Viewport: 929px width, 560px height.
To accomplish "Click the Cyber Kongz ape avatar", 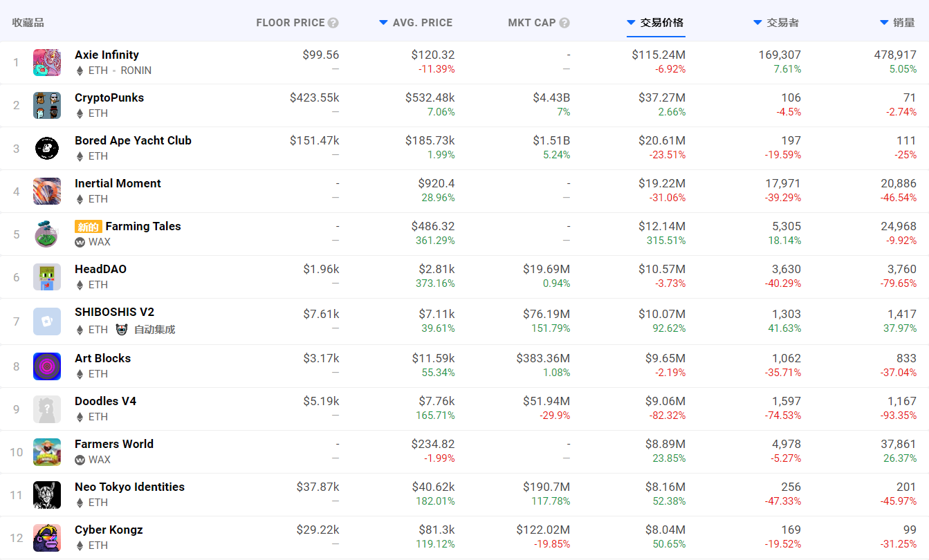I will [x=47, y=538].
